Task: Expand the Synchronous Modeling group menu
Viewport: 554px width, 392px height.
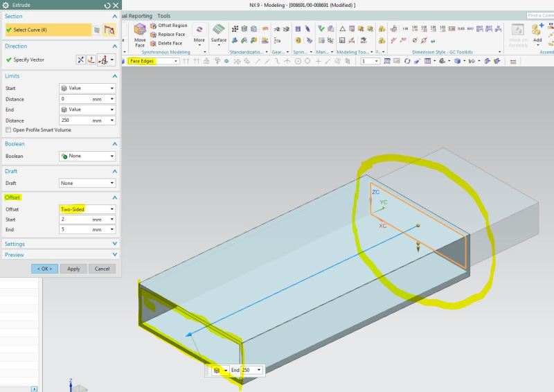Action: click(205, 52)
